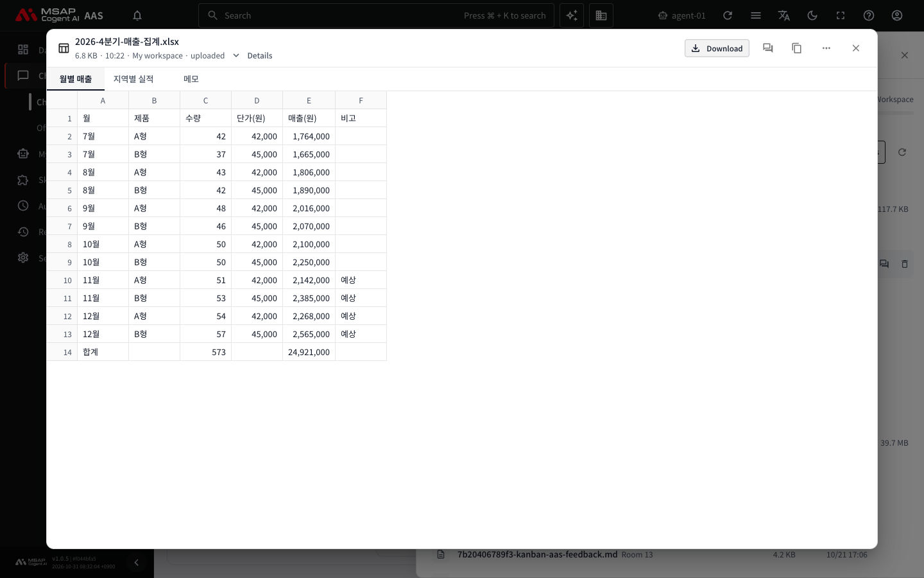Screen dimensions: 924x578
Task: Select the 합계 cell in row 14
Action: tap(103, 352)
